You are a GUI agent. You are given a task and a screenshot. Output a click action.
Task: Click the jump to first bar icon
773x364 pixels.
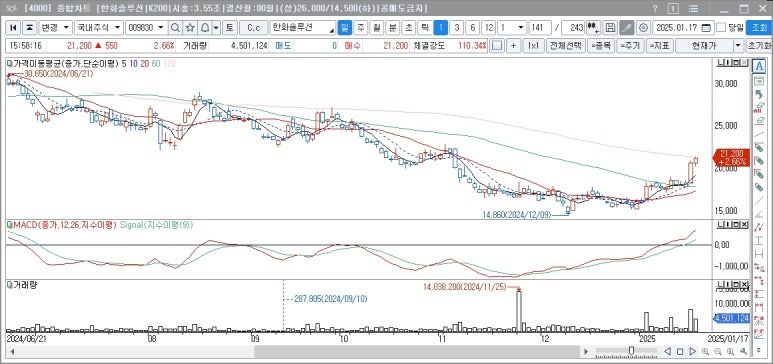[x=14, y=28]
